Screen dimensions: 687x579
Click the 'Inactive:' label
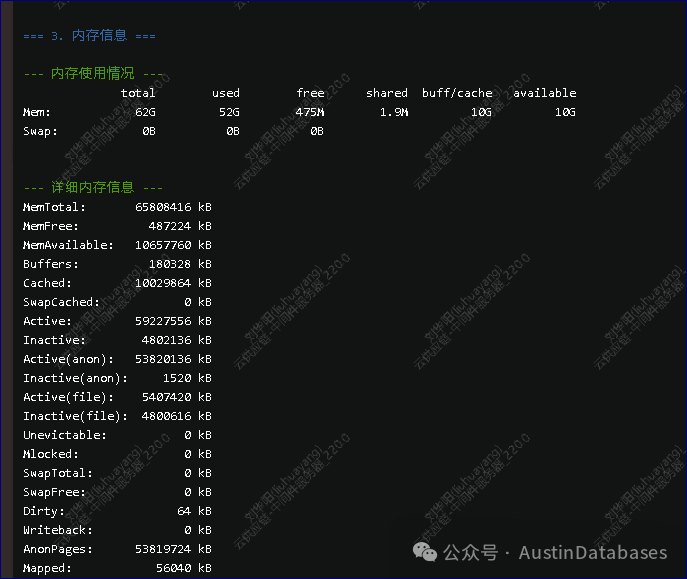pos(54,340)
